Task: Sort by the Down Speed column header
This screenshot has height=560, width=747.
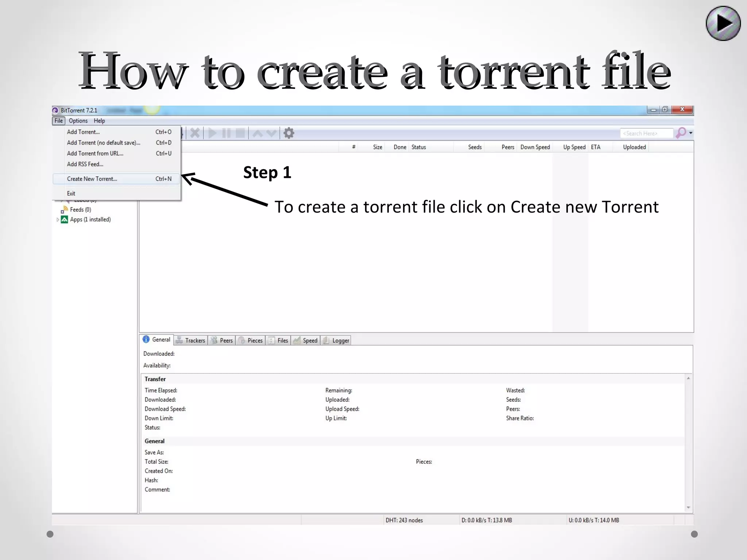Action: coord(535,147)
